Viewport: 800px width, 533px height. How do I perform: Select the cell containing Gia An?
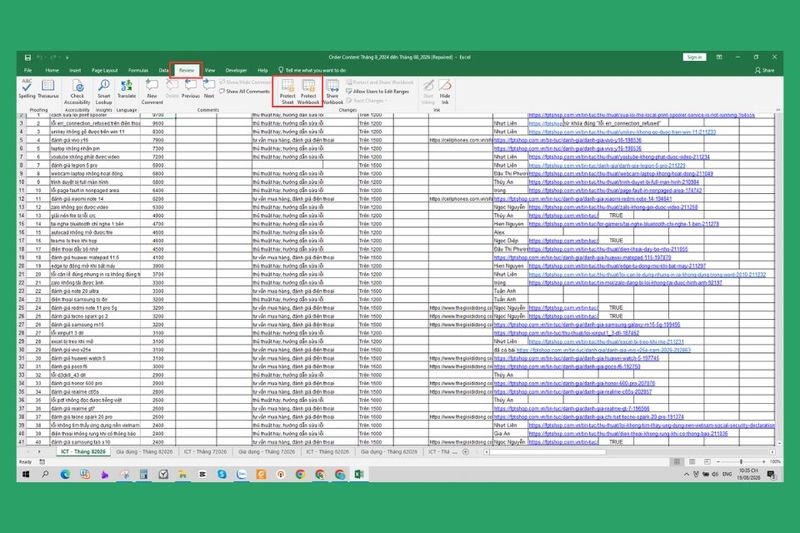510,434
